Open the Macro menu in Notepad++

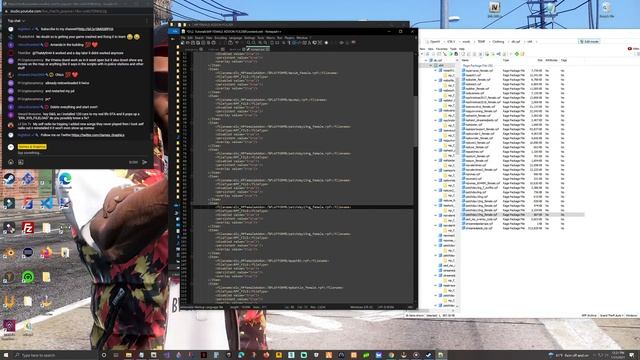[x=270, y=38]
